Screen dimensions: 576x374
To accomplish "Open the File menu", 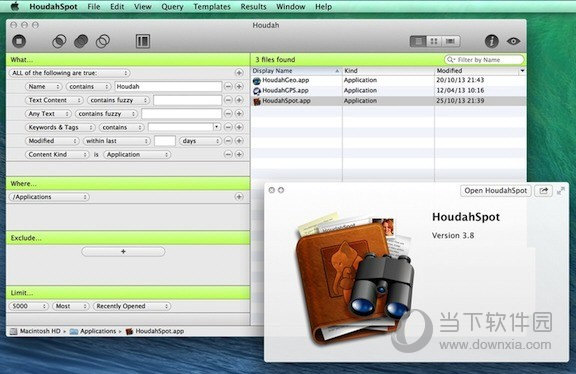I will 94,7.
